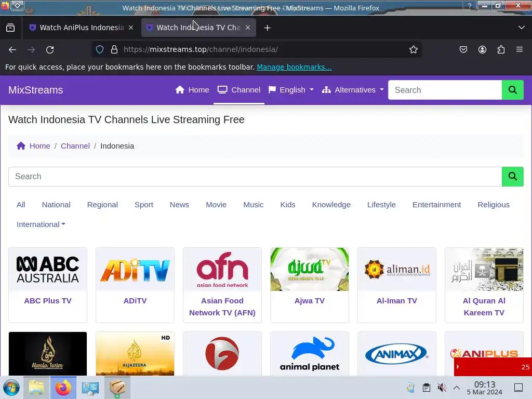Image resolution: width=532 pixels, height=399 pixels.
Task: Select the Lifestyle category filter
Action: 381,205
